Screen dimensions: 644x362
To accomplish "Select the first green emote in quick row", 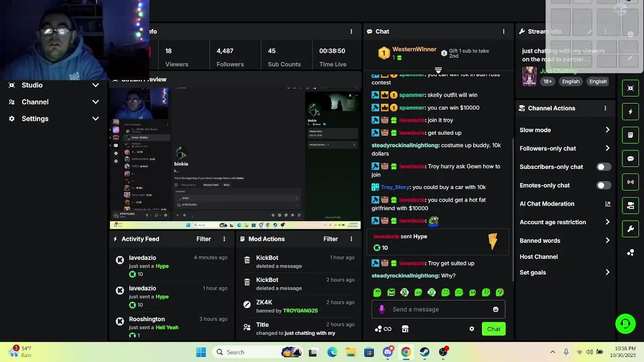I will coord(377,292).
